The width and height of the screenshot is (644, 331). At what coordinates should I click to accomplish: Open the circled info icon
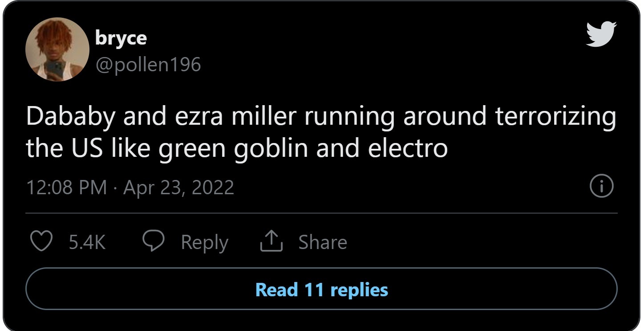click(x=601, y=187)
